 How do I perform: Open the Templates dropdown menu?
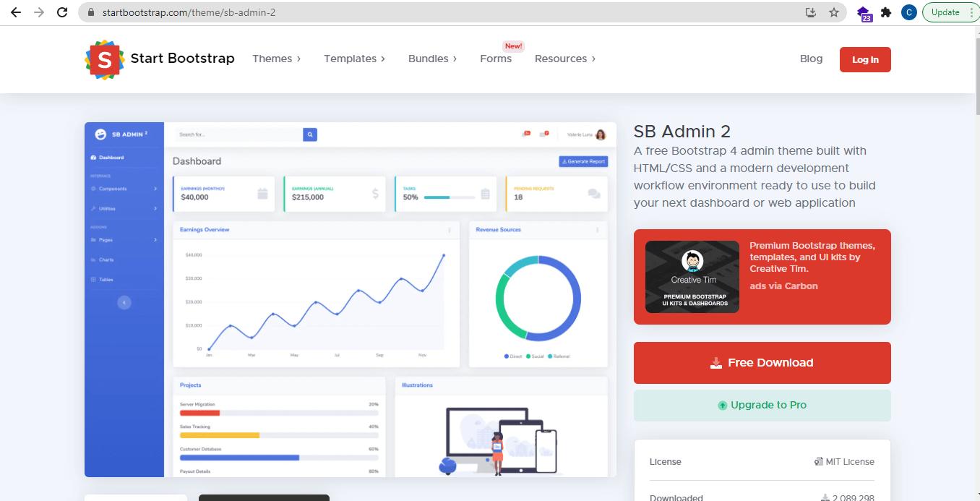point(354,59)
